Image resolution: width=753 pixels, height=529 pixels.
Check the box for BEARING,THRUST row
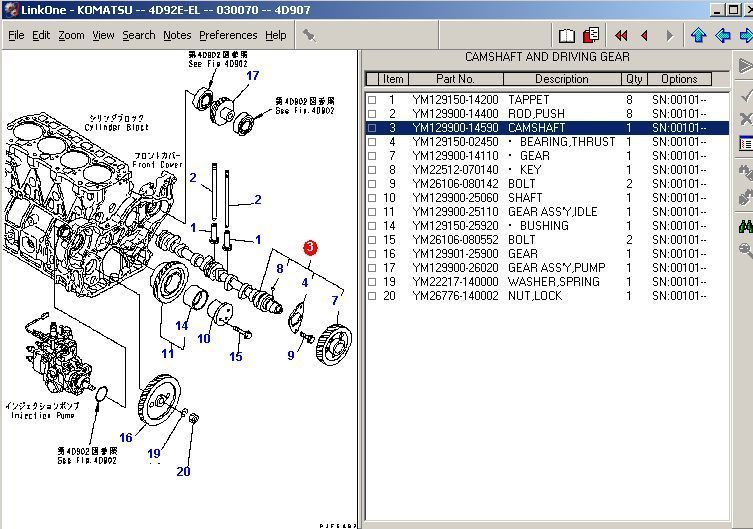pos(372,142)
